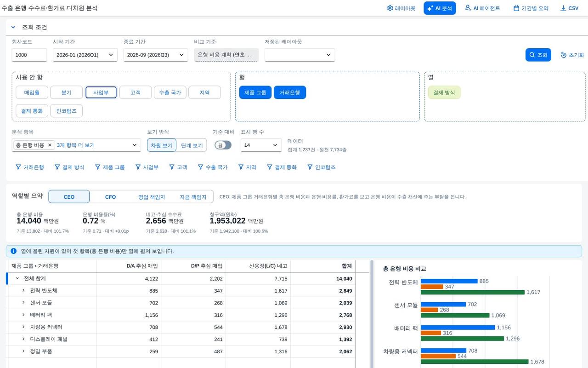588x368 pixels.
Task: Click the 수출 국가 filter funnel icon
Action: pos(201,167)
